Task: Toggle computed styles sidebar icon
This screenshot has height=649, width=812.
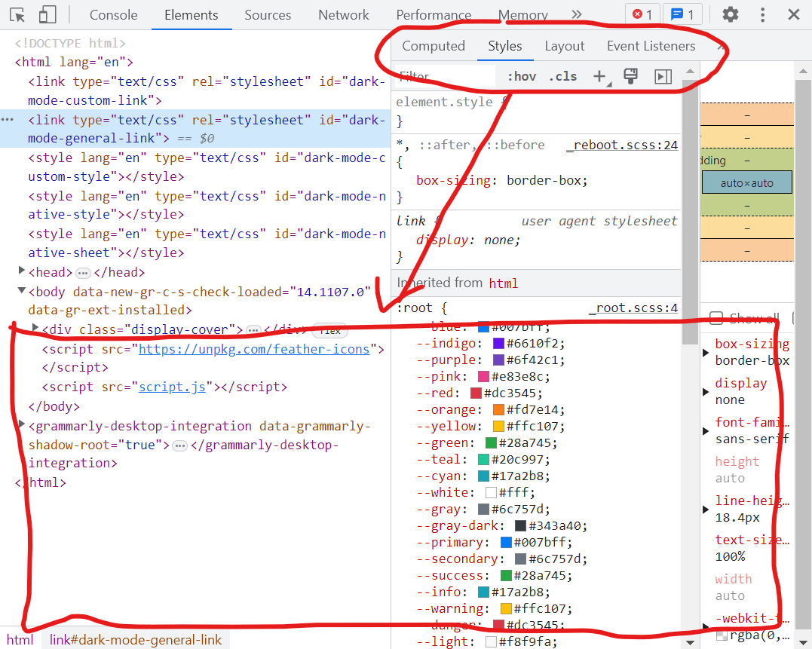Action: 663,77
